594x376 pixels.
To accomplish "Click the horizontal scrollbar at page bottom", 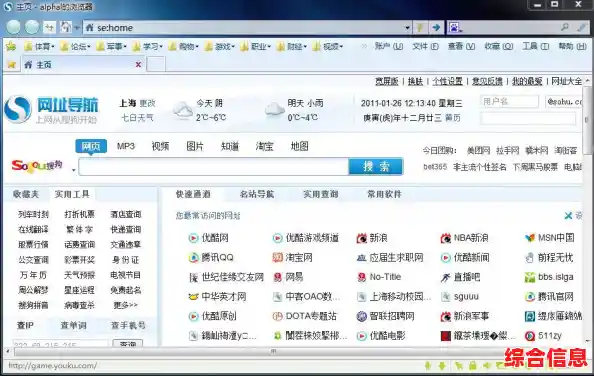I will point(273,351).
